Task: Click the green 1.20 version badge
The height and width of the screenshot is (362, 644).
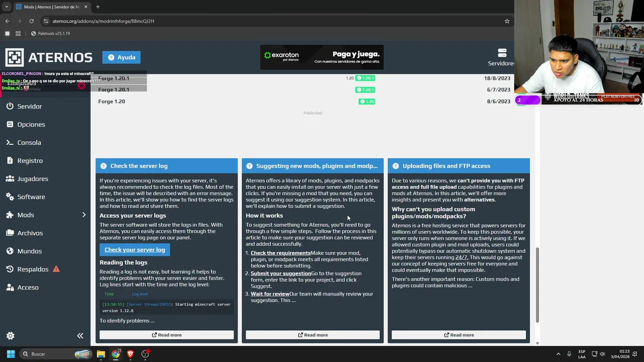Action: (367, 102)
